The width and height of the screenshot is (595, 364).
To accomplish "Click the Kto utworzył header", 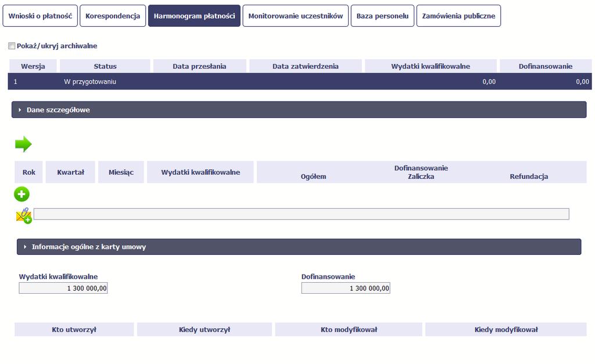I will click(x=74, y=330).
